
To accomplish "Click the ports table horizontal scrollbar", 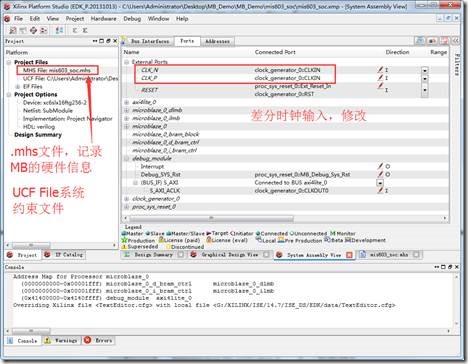I will [211, 218].
